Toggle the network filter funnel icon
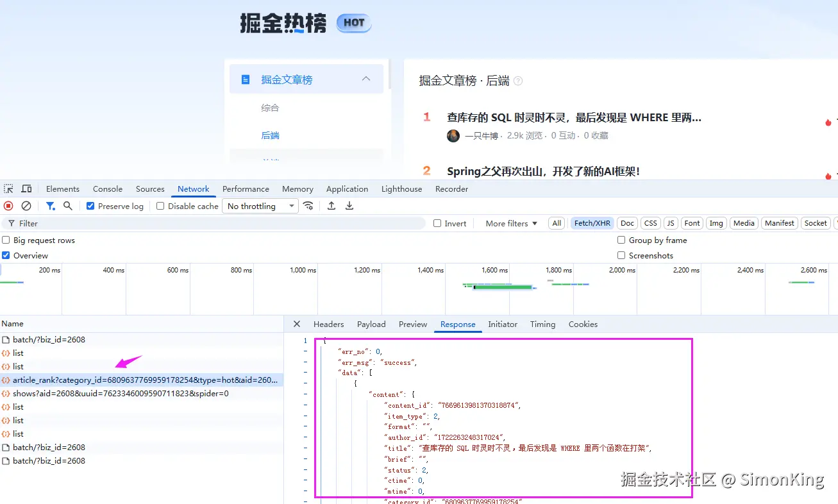 50,206
